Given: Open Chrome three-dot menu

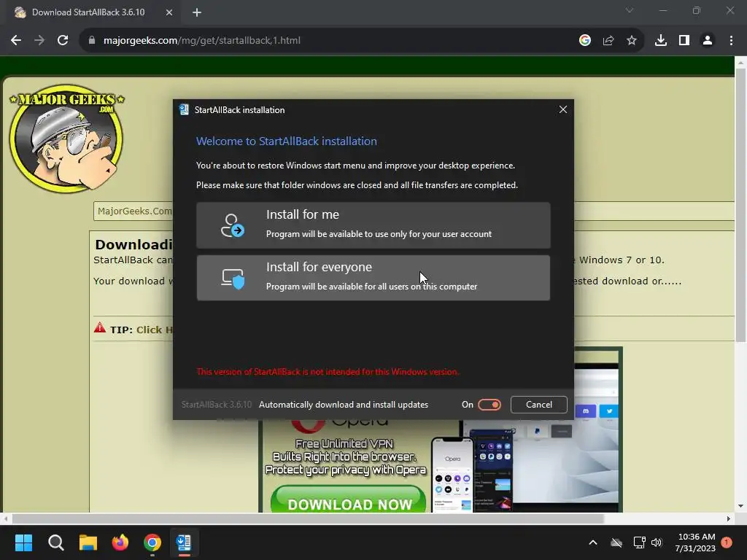Looking at the screenshot, I should coord(731,41).
